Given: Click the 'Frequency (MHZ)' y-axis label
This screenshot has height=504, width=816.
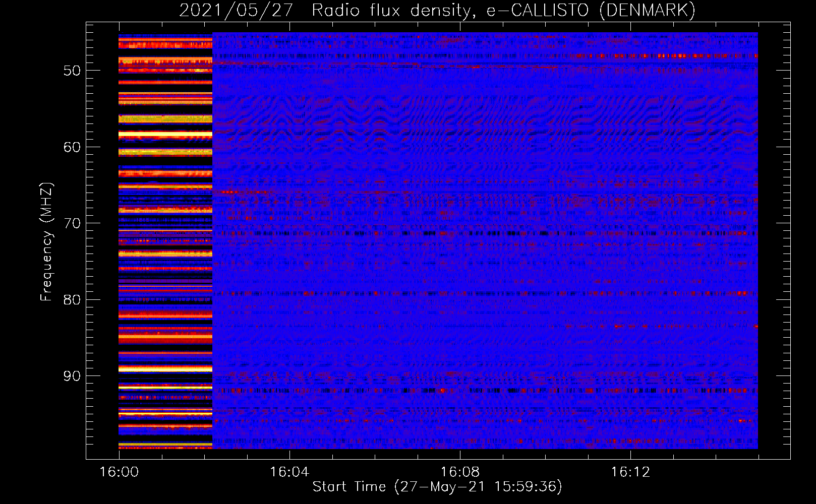Looking at the screenshot, I should tap(46, 242).
